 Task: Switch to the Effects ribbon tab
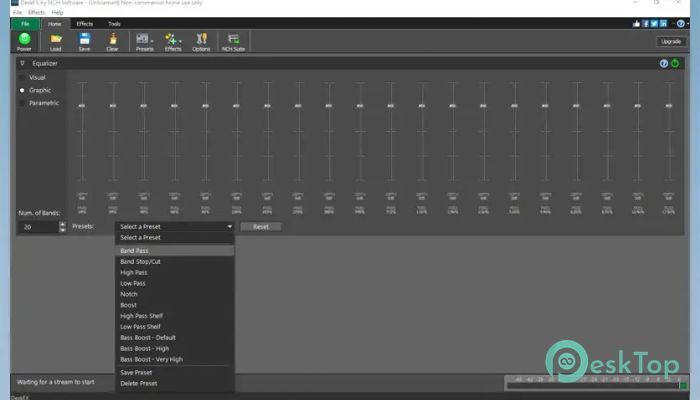[84, 24]
